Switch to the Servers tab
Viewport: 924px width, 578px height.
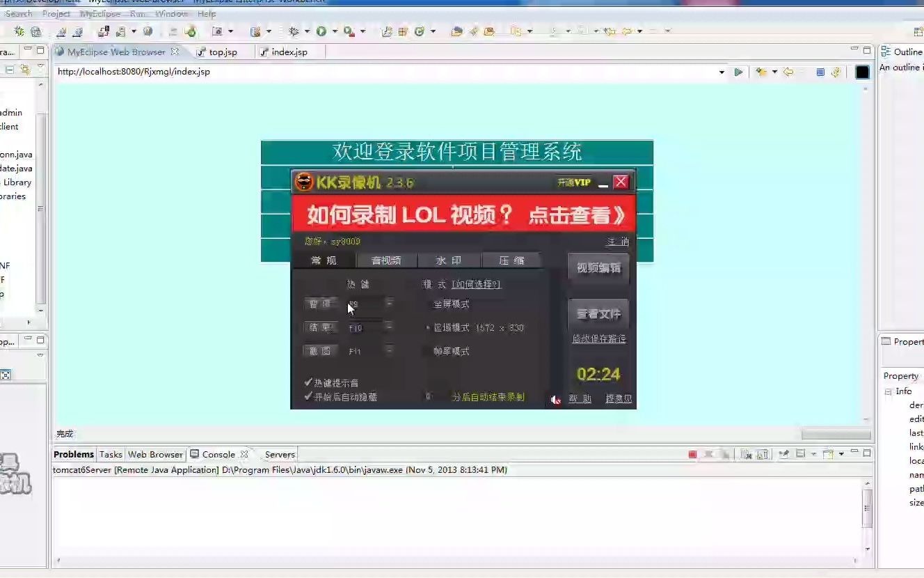coord(280,454)
